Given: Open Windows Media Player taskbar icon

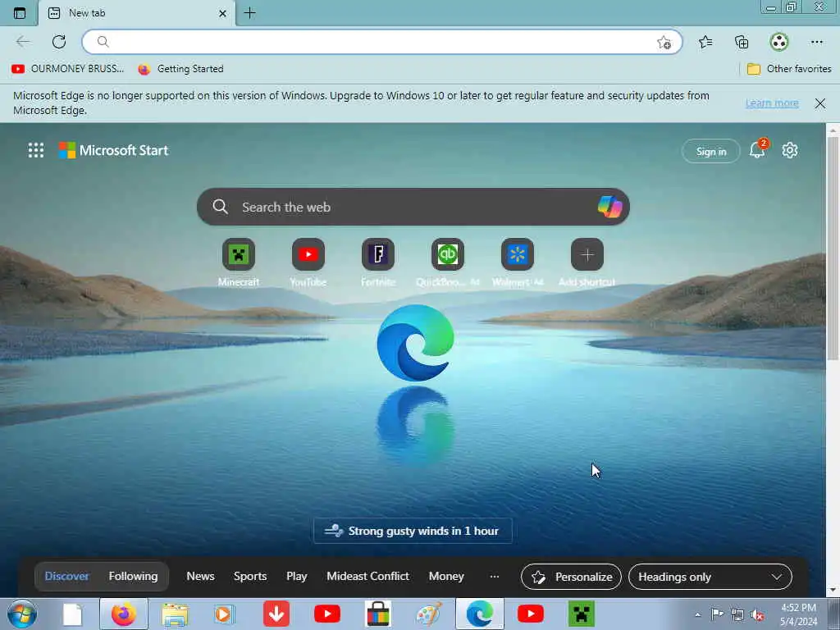Looking at the screenshot, I should pos(224,614).
